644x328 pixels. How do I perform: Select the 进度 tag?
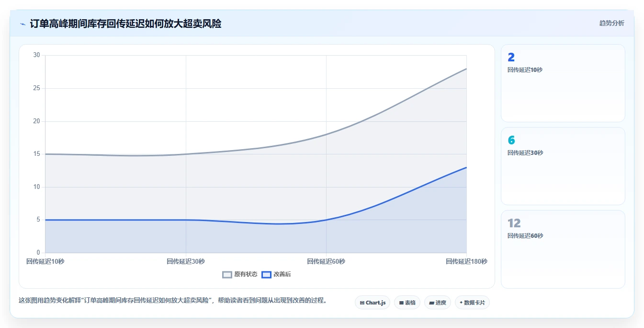click(438, 303)
